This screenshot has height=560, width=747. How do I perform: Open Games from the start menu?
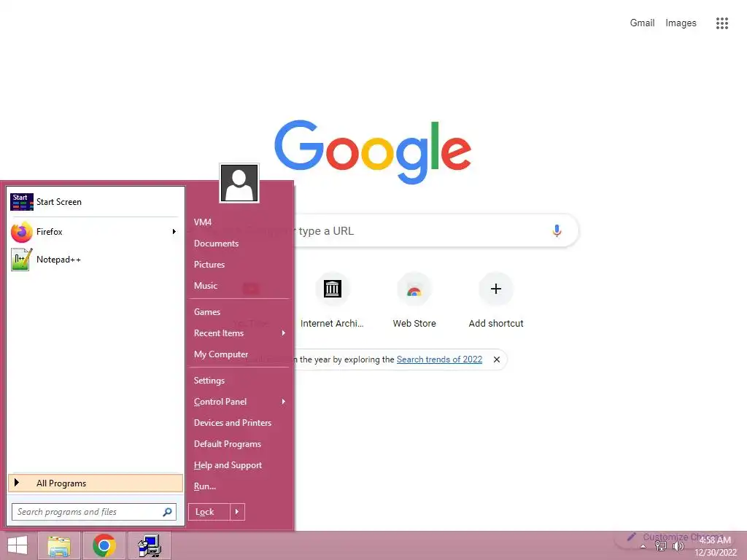point(206,312)
